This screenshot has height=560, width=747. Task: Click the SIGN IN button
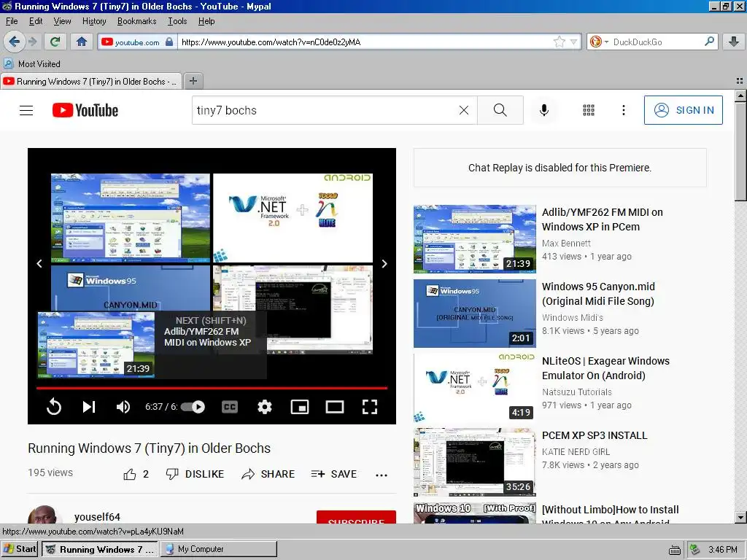click(683, 110)
